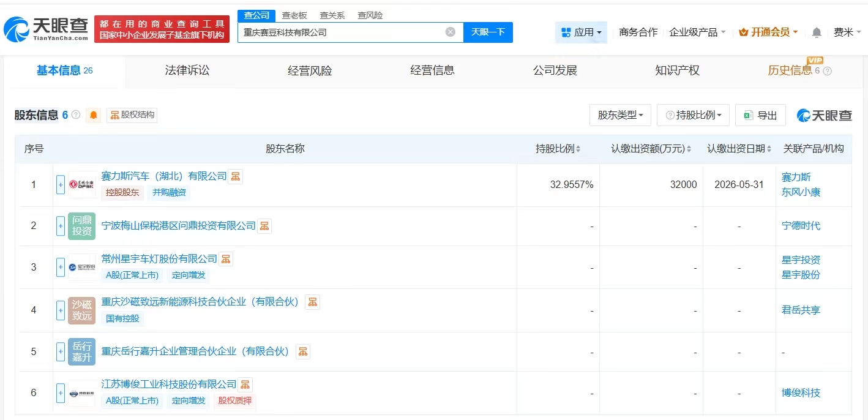The height and width of the screenshot is (420, 868).
Task: Sort by 持股比例 column arrows
Action: 578,149
